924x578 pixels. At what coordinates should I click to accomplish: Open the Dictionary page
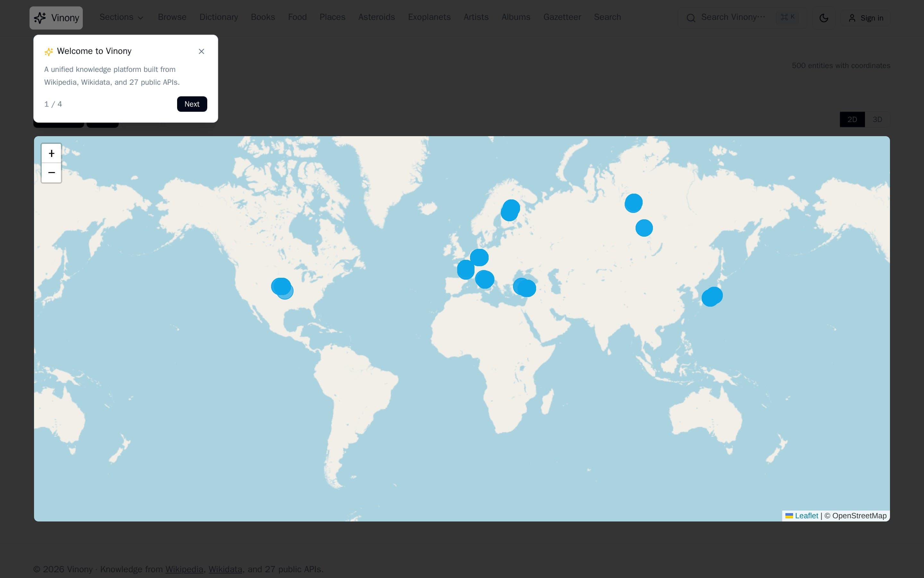pos(219,17)
